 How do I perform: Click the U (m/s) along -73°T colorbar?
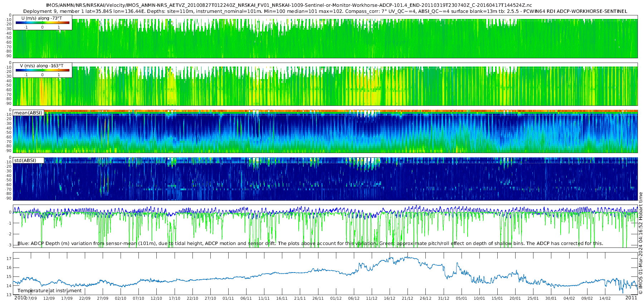(x=43, y=23)
